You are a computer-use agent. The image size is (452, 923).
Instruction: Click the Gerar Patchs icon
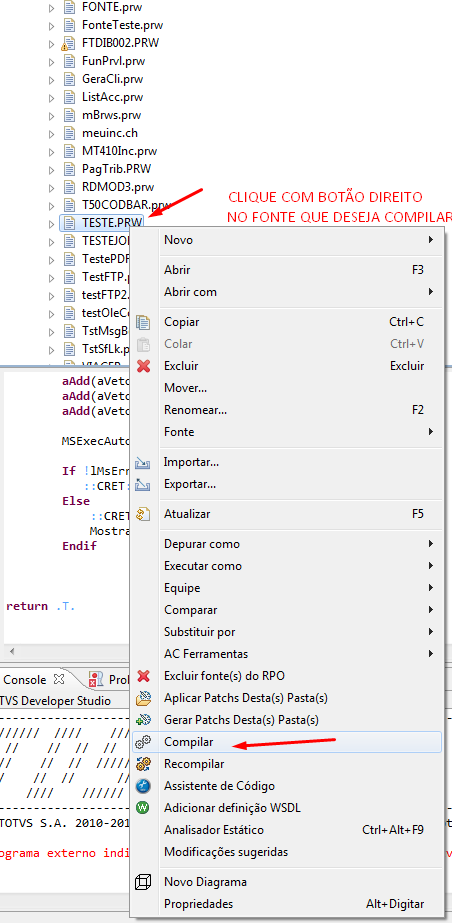pos(143,720)
